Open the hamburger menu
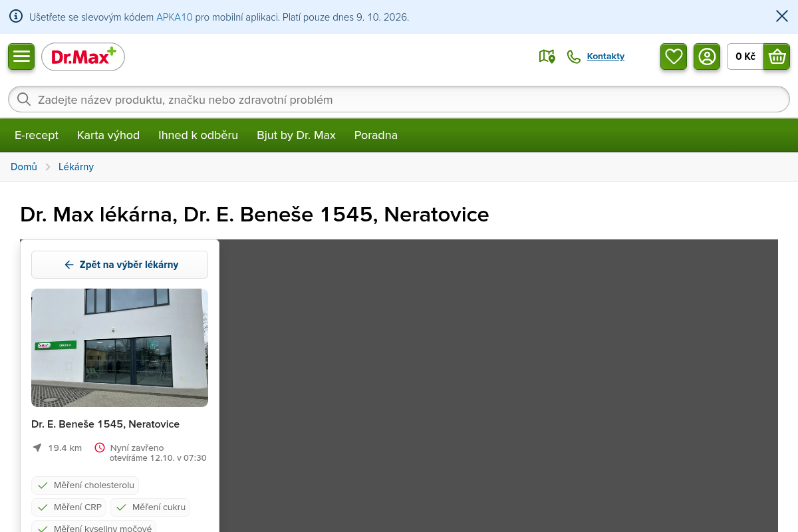798x532 pixels. pyautogui.click(x=21, y=57)
